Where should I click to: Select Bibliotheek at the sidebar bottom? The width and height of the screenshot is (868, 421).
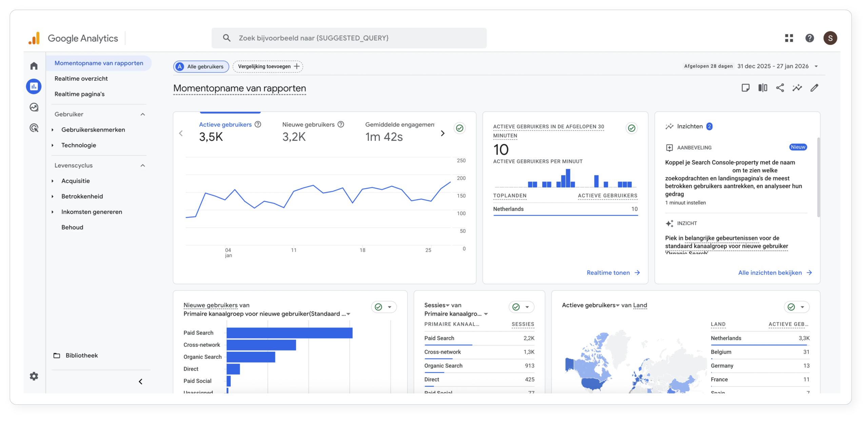pyautogui.click(x=81, y=355)
